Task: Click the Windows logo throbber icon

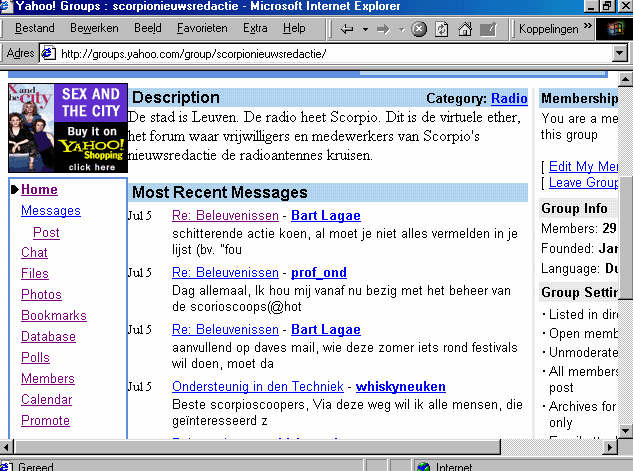Action: (x=614, y=29)
